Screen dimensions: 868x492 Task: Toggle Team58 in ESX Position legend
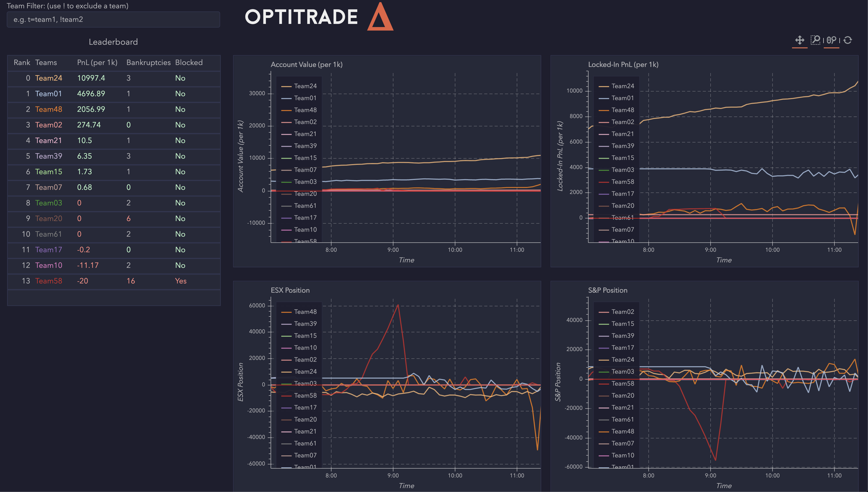tap(305, 395)
